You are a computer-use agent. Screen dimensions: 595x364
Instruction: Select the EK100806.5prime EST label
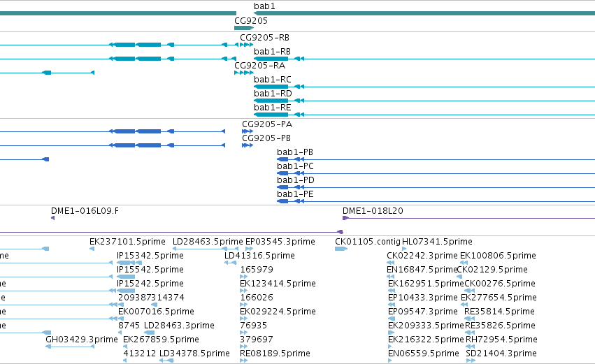tap(498, 256)
